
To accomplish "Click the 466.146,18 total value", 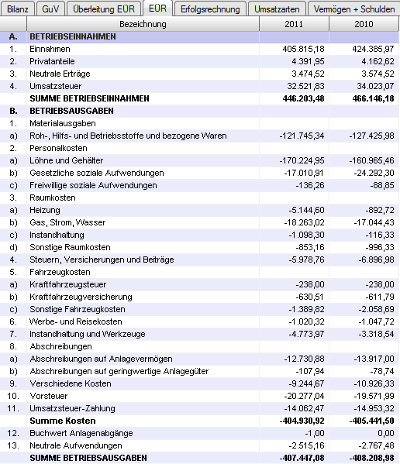I will (373, 98).
